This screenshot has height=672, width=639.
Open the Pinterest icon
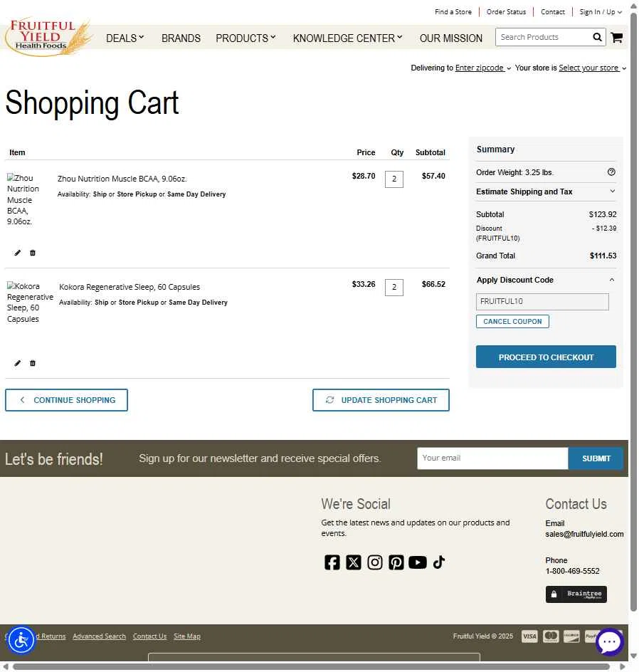point(396,562)
